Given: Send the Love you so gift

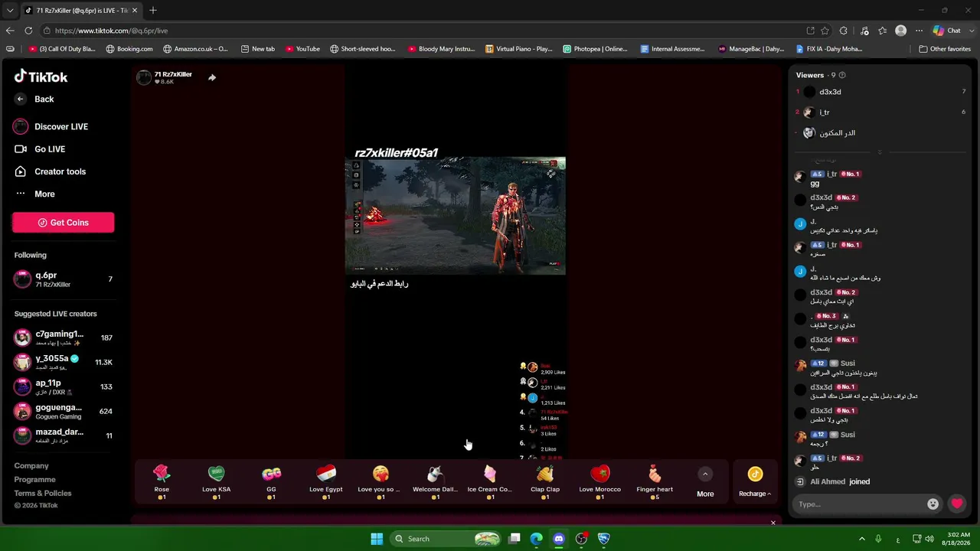Looking at the screenshot, I should coord(381,482).
